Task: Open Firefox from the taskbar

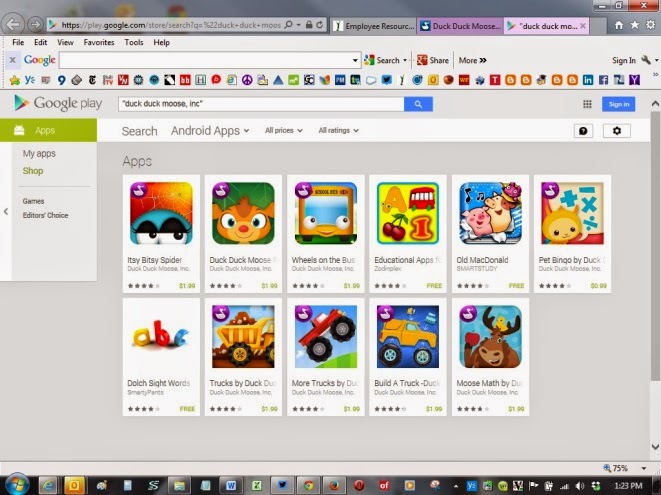Action: pyautogui.click(x=334, y=486)
